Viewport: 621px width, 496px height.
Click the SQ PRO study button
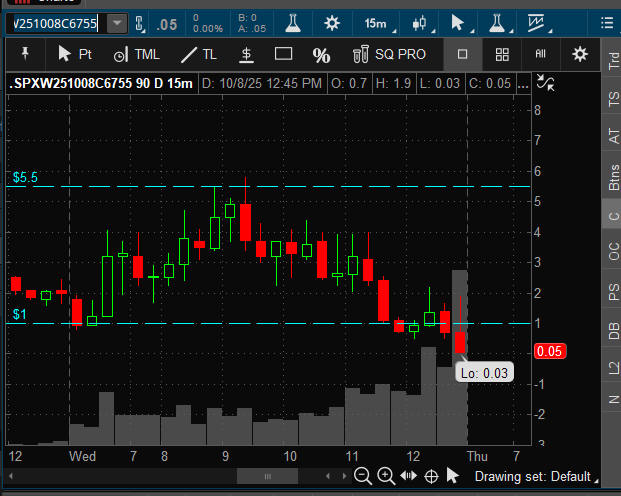(389, 54)
